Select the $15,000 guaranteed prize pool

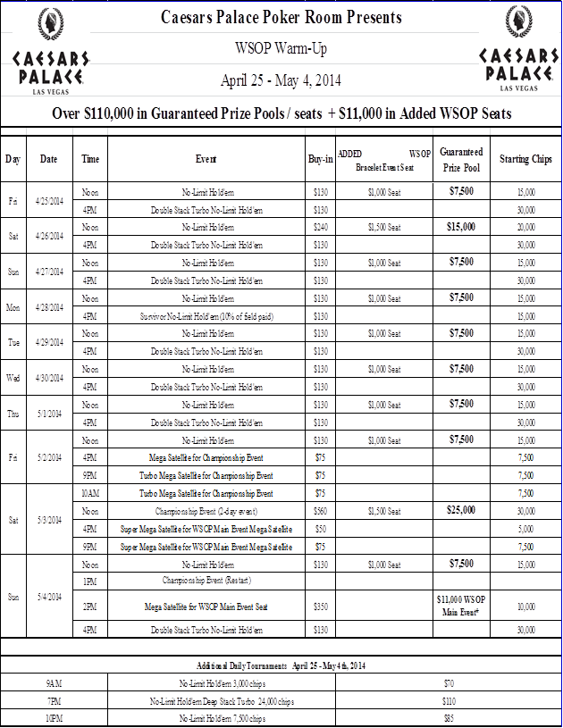[461, 227]
